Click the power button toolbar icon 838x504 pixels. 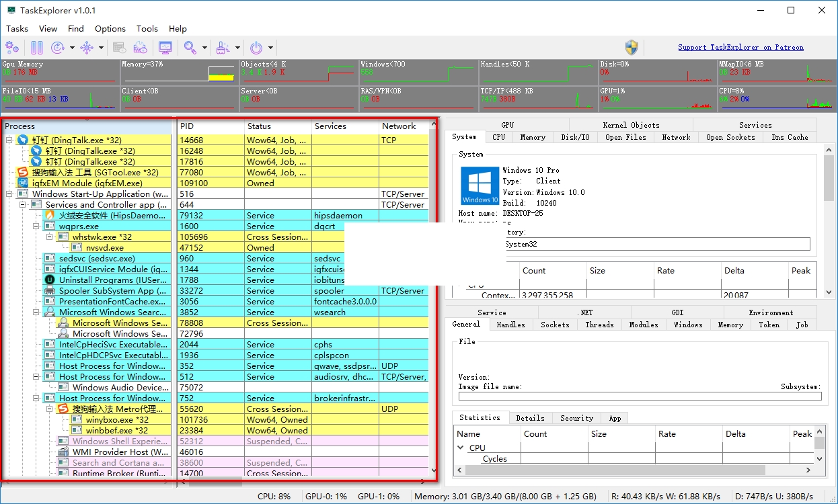(x=256, y=48)
